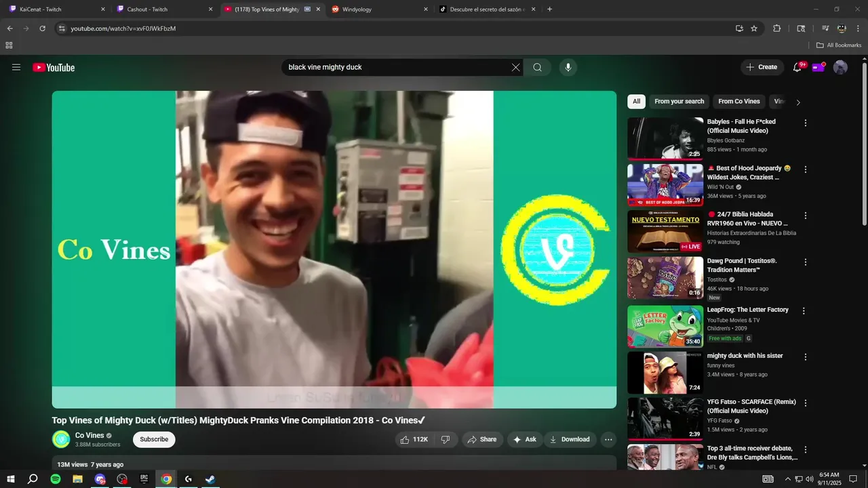Image resolution: width=868 pixels, height=488 pixels.
Task: Click Co Vines channel avatar
Action: (x=61, y=439)
